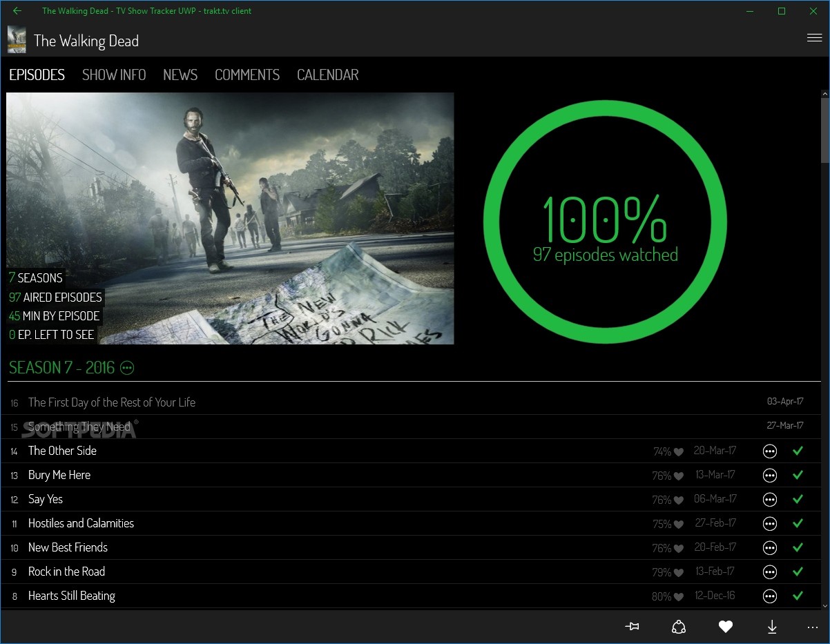The image size is (830, 644).
Task: Open Season 7 options ellipsis icon
Action: tap(127, 368)
